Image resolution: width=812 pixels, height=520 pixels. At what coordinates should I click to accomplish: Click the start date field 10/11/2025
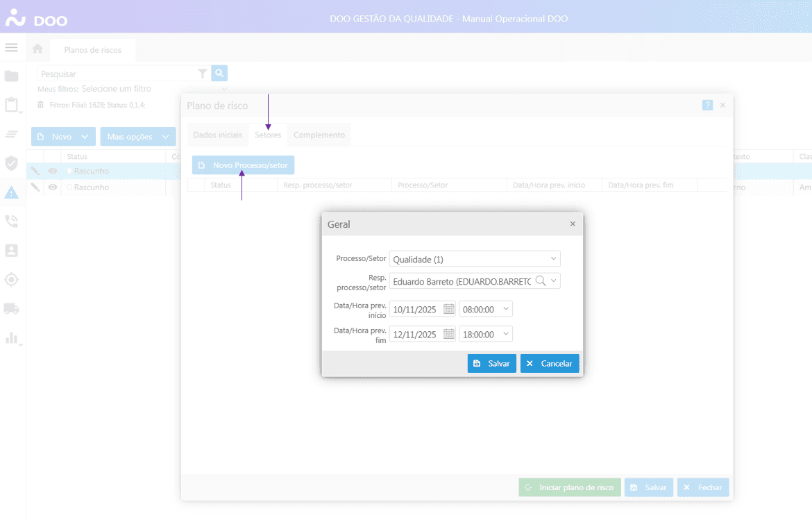tap(415, 310)
